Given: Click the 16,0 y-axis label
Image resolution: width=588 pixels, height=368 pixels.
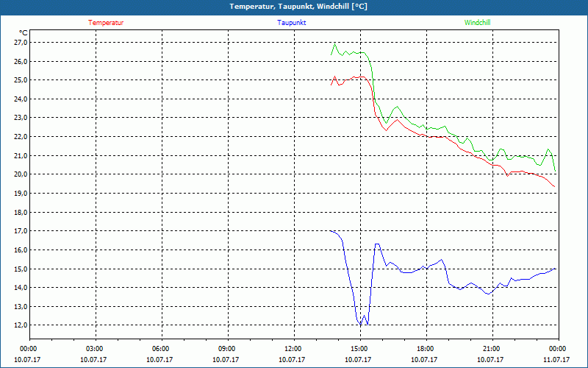Looking at the screenshot, I should click(x=21, y=250).
